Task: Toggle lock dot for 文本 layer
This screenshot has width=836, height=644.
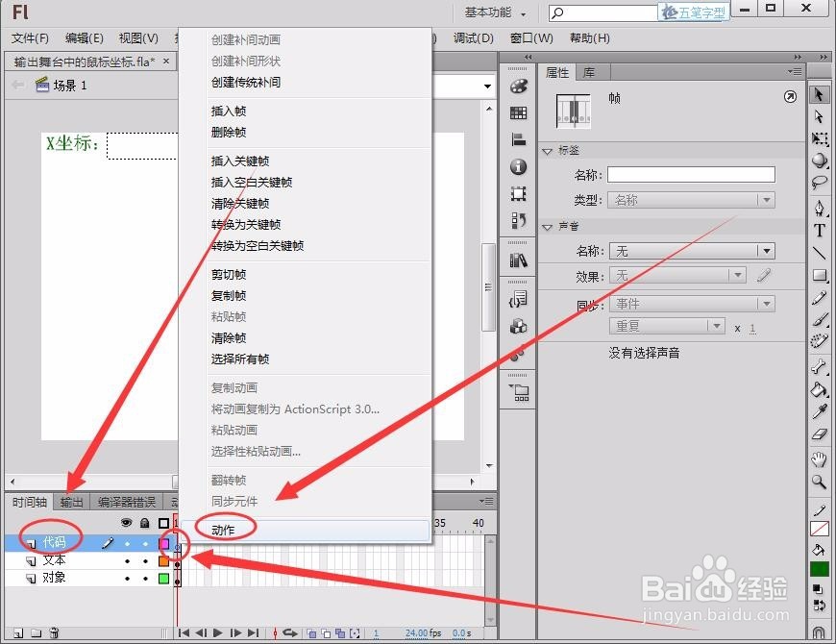Action: (145, 561)
